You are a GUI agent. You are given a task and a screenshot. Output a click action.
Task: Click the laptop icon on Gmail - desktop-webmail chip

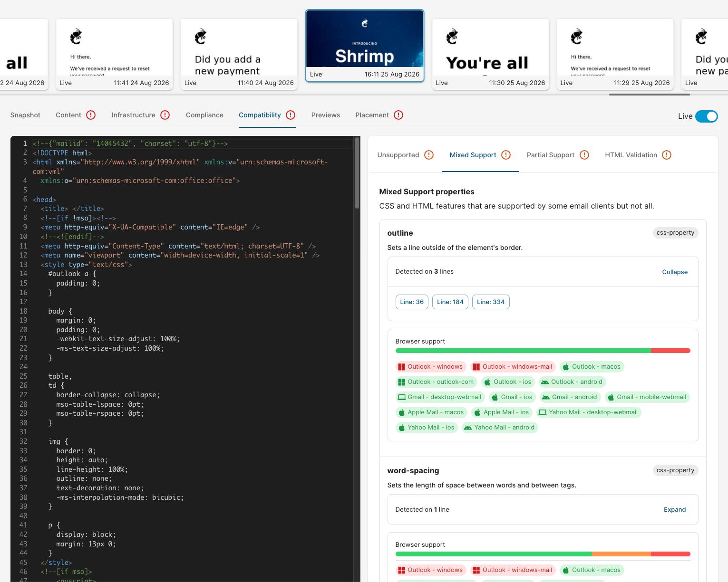(402, 397)
